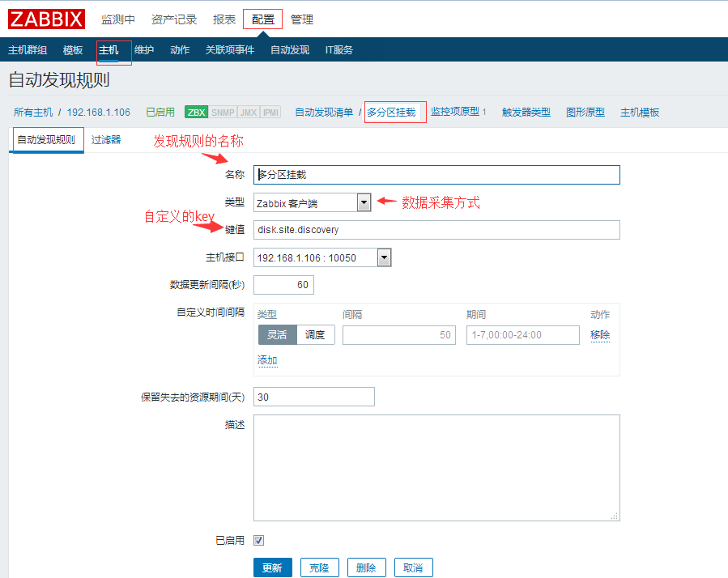
Task: Open the 配置 top menu
Action: pos(262,19)
